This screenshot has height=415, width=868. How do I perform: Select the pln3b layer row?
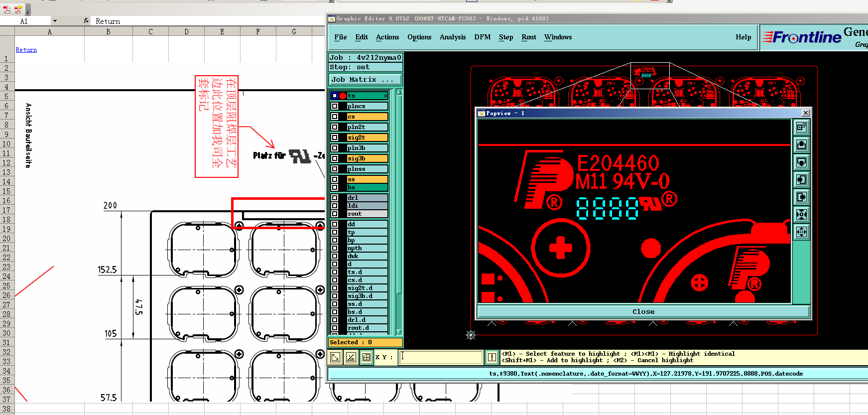[x=359, y=148]
